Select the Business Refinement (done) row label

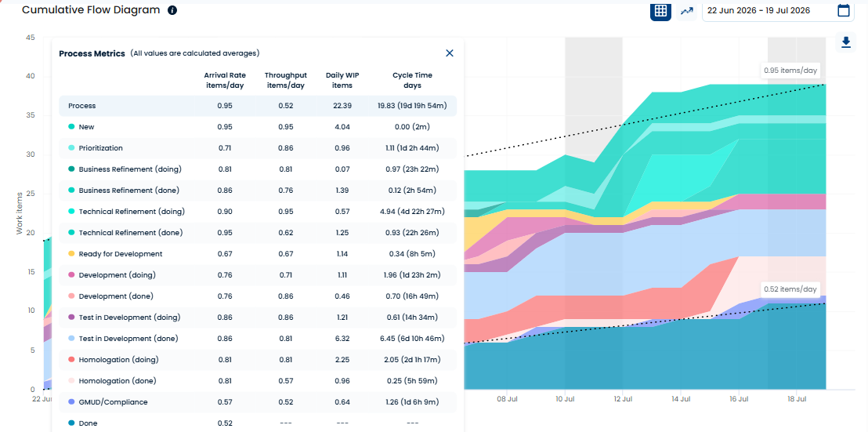click(129, 190)
